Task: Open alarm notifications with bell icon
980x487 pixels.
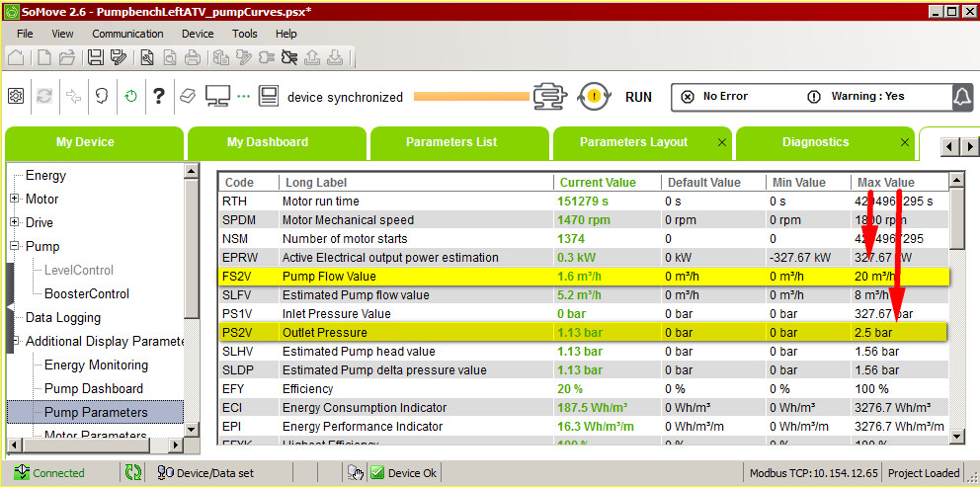Action: pyautogui.click(x=963, y=97)
